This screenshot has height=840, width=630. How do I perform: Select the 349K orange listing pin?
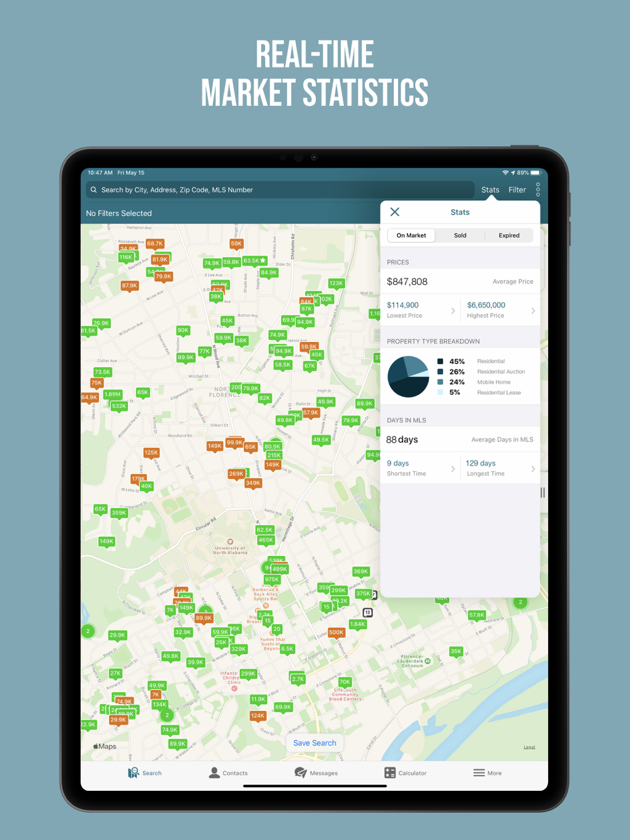pyautogui.click(x=253, y=484)
